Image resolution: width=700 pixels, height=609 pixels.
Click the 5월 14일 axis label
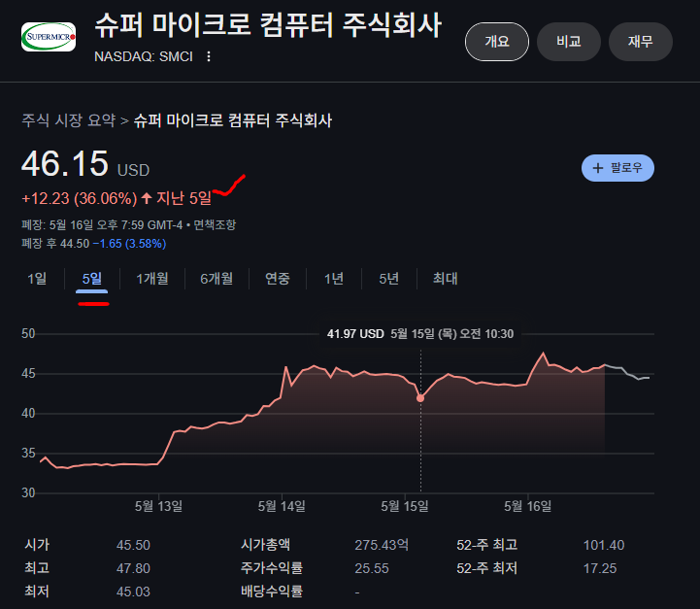click(x=282, y=506)
